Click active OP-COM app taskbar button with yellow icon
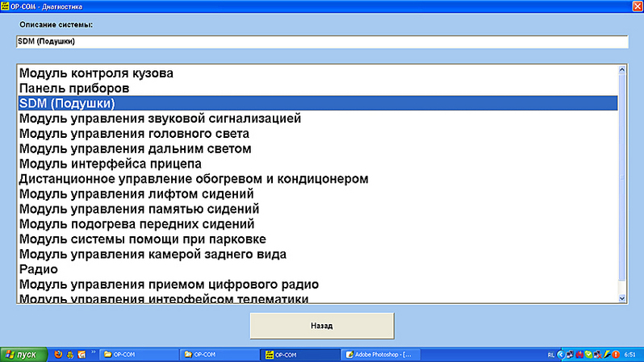This screenshot has height=362, width=644. click(300, 355)
